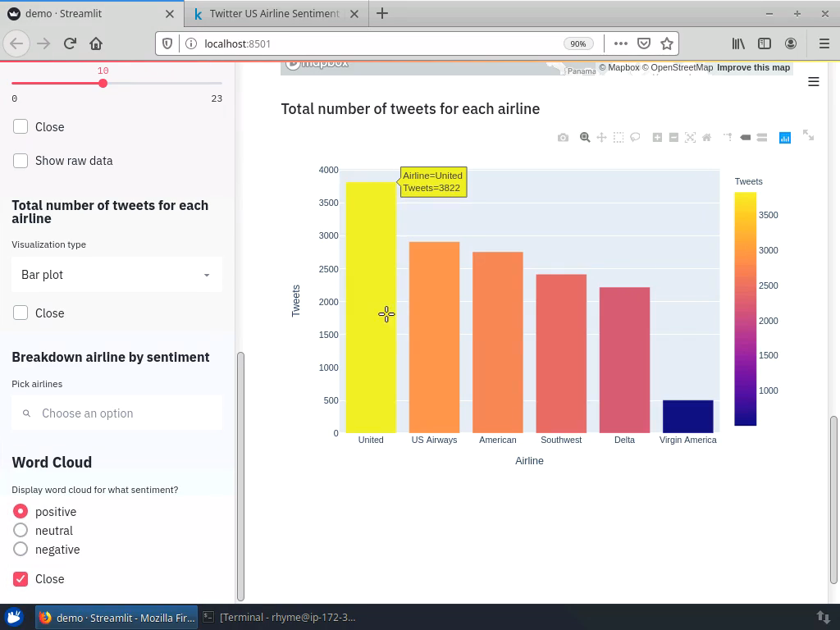Select the Zoom tool in plot toolbar
This screenshot has width=840, height=630.
pyautogui.click(x=585, y=138)
